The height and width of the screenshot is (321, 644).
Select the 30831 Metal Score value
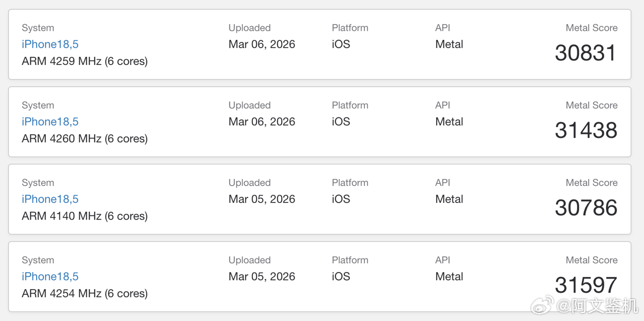pyautogui.click(x=585, y=53)
